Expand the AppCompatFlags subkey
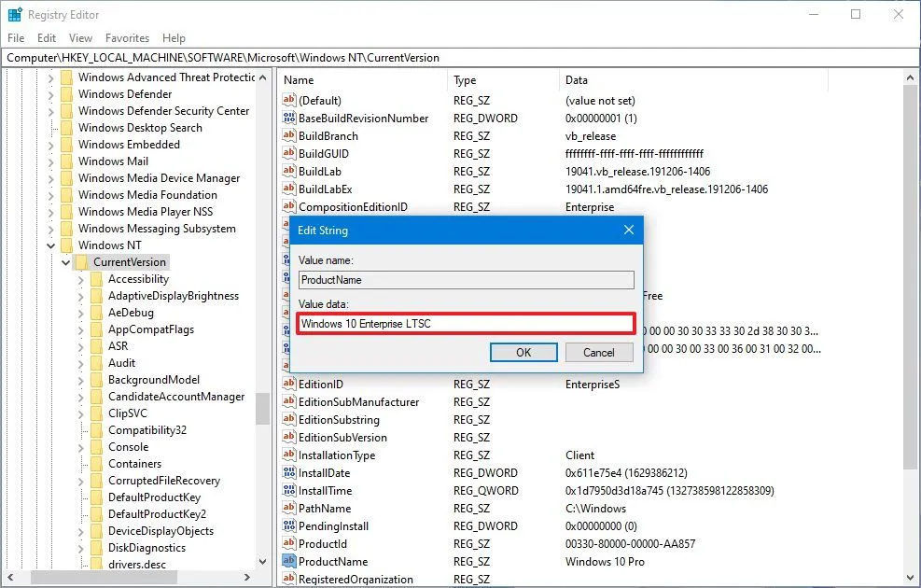The image size is (921, 588). 80,329
